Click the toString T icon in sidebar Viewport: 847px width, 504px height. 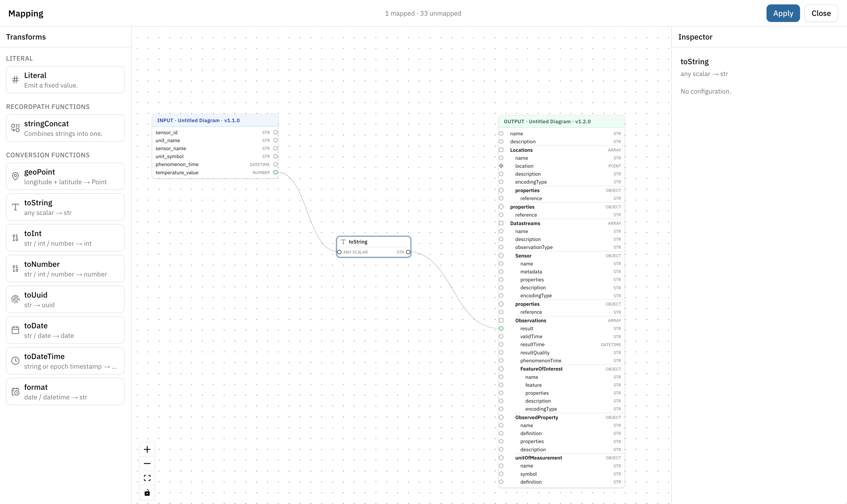15,207
